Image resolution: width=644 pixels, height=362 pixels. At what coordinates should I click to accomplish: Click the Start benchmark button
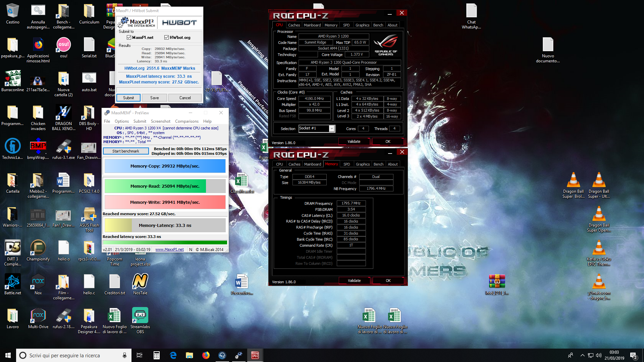coord(126,151)
